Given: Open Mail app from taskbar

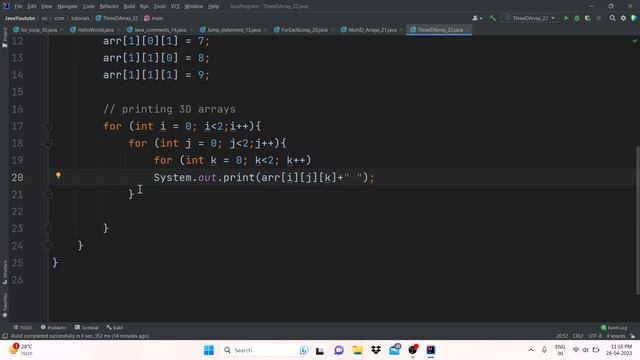Looking at the screenshot, I should (x=395, y=350).
